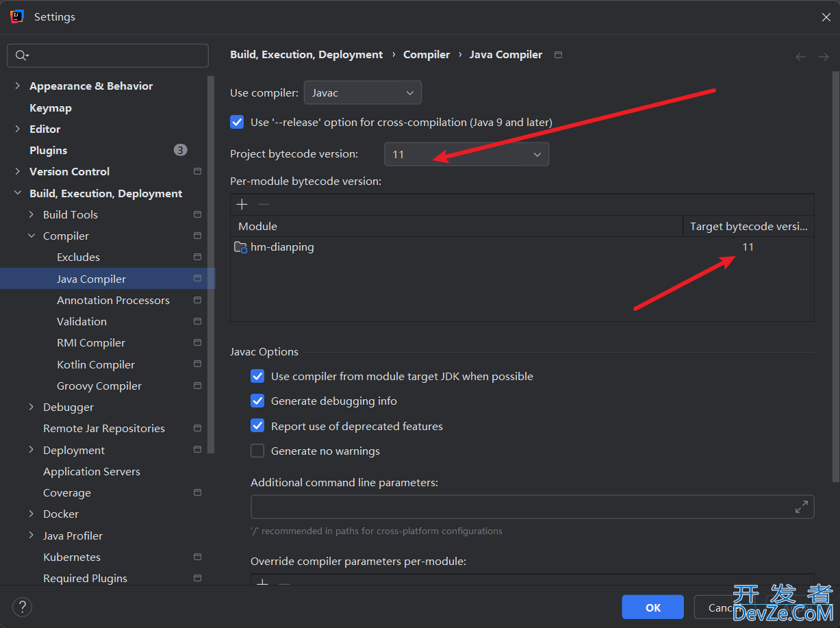This screenshot has width=840, height=628.
Task: Click the project icon next to Groovy Compiler
Action: (197, 386)
